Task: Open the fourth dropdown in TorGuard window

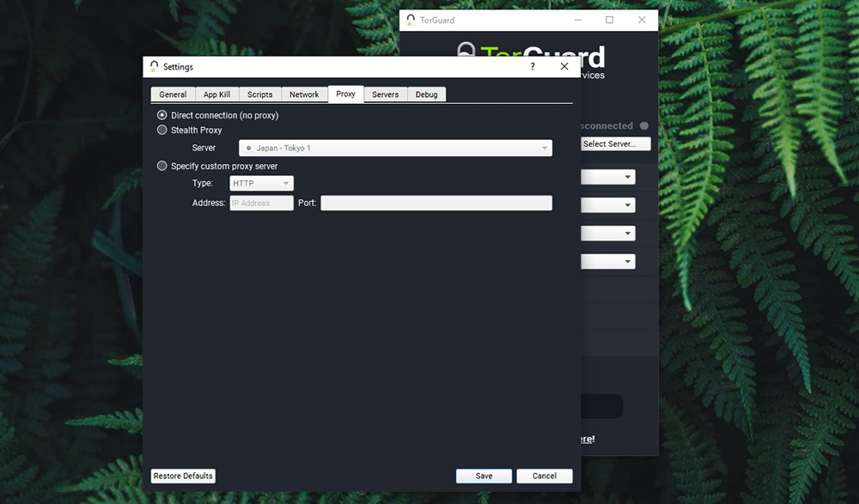Action: click(x=608, y=261)
